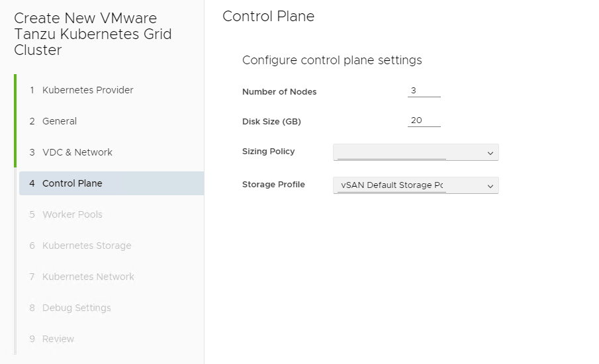Click the Number of Nodes input field
This screenshot has height=364, width=599.
tap(424, 91)
